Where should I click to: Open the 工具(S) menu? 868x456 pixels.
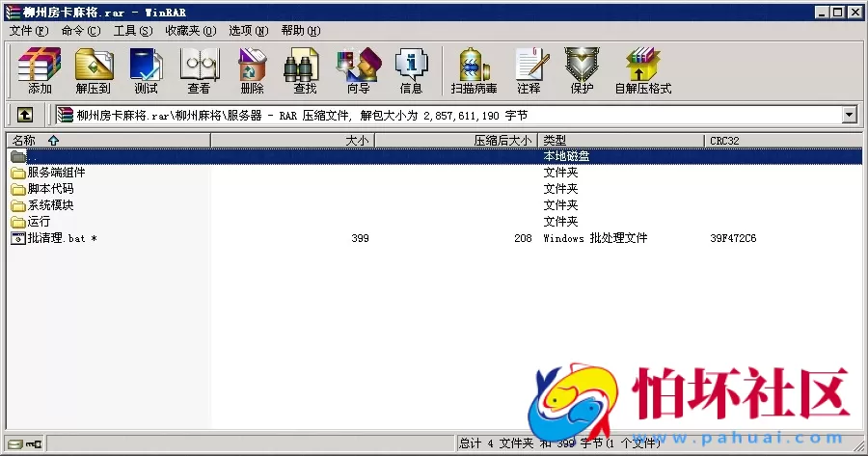click(133, 31)
